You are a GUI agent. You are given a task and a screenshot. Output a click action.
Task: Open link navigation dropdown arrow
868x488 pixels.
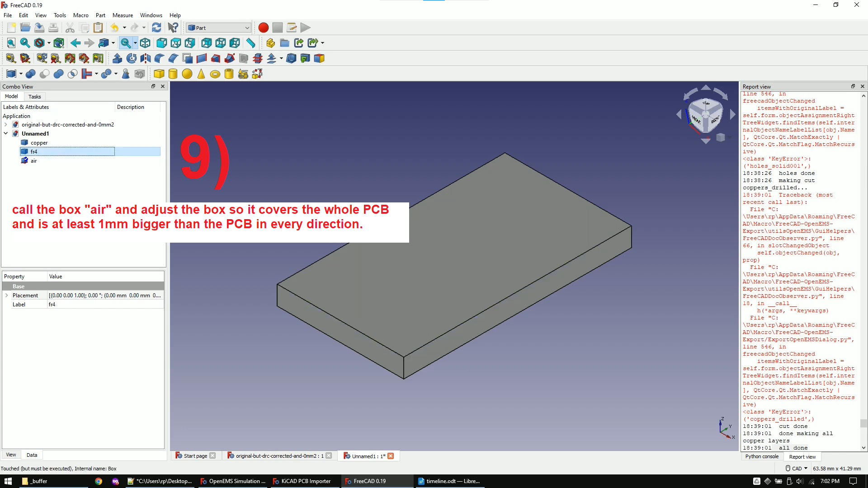tap(113, 43)
